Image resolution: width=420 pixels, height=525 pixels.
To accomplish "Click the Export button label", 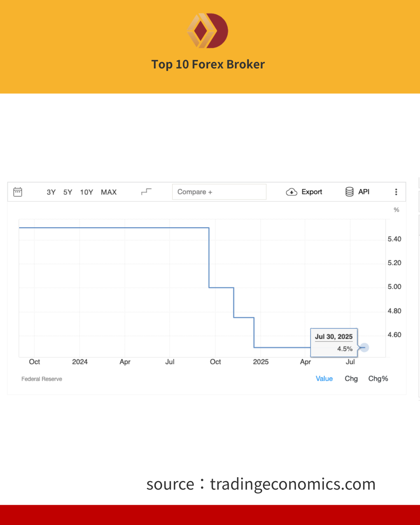I will tap(312, 192).
